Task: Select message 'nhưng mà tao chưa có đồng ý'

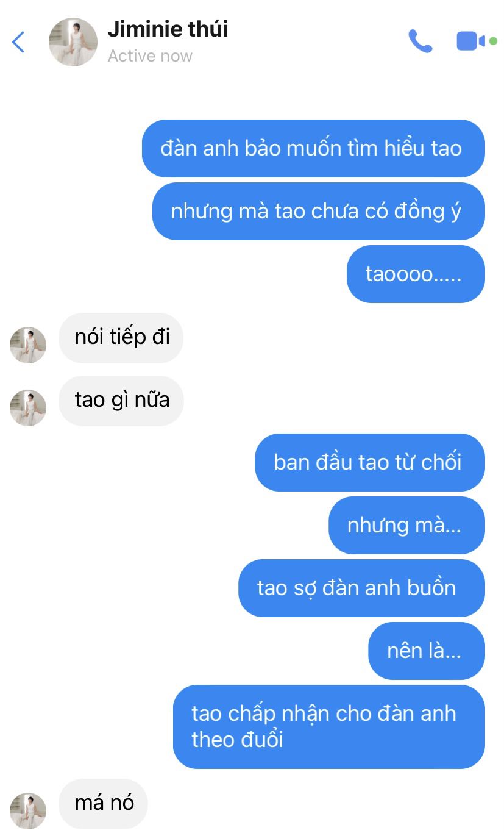Action: [x=319, y=211]
